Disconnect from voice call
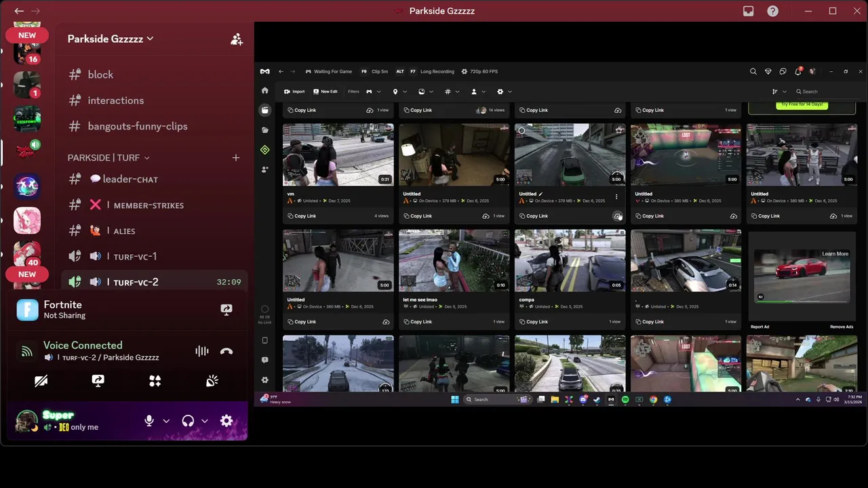 point(226,351)
